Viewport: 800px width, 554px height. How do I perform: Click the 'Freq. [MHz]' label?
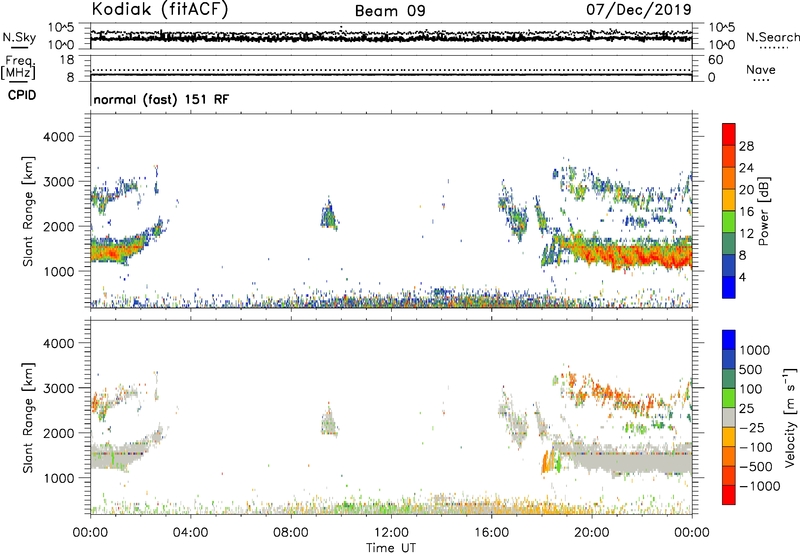coord(18,68)
